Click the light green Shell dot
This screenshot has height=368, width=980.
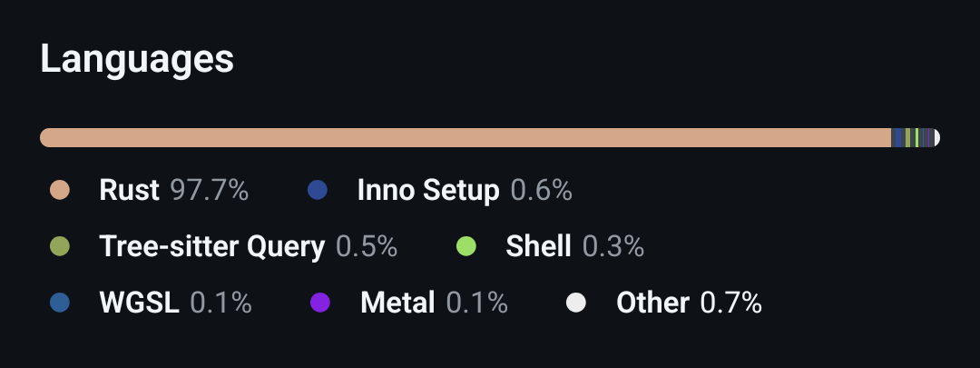tap(465, 246)
